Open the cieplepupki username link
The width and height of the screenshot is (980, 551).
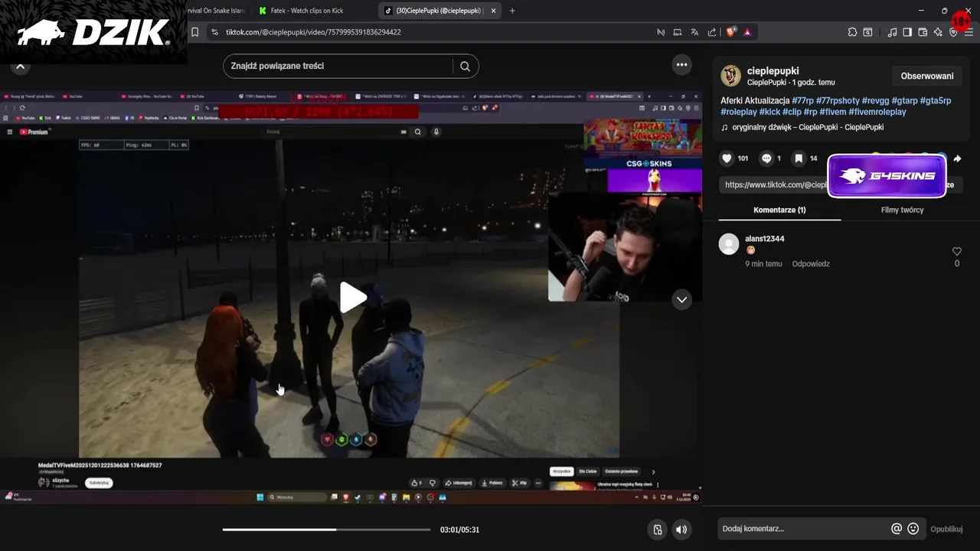pos(773,70)
